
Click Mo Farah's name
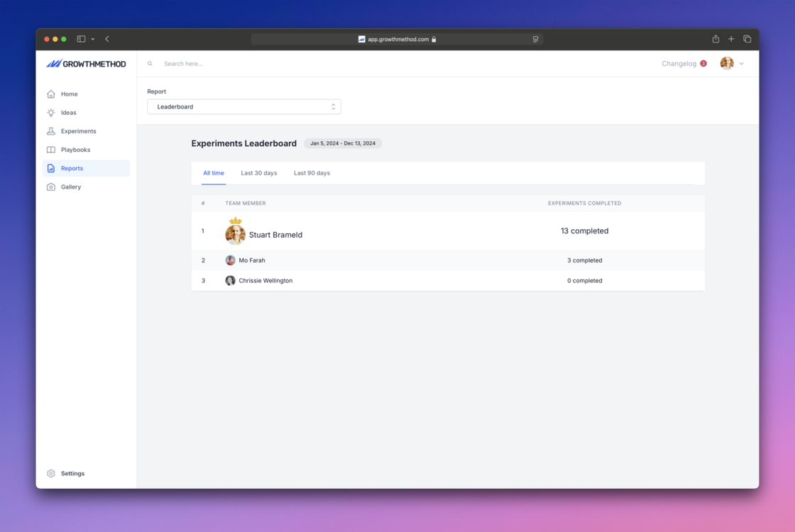click(x=252, y=260)
